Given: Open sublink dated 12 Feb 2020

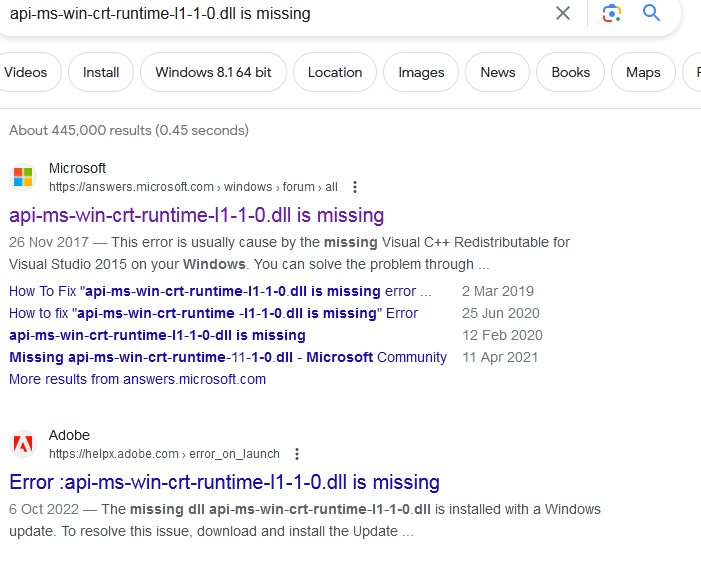Looking at the screenshot, I should pos(157,335).
